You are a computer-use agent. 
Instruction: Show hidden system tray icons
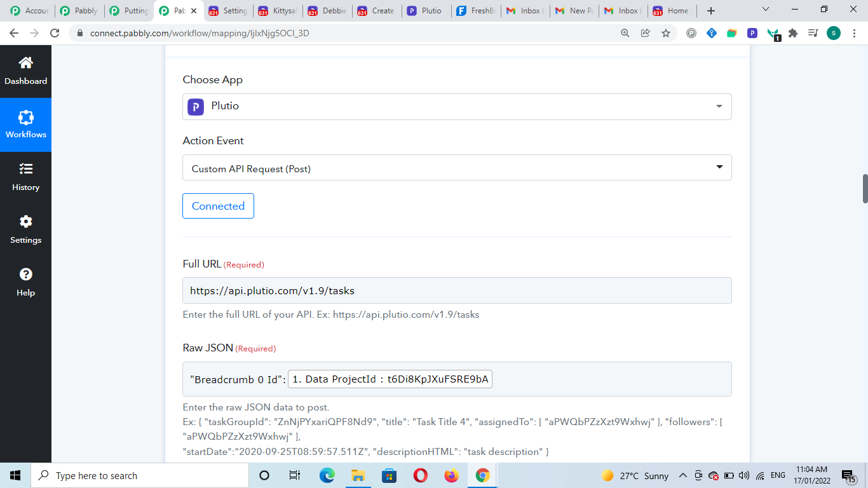(683, 475)
